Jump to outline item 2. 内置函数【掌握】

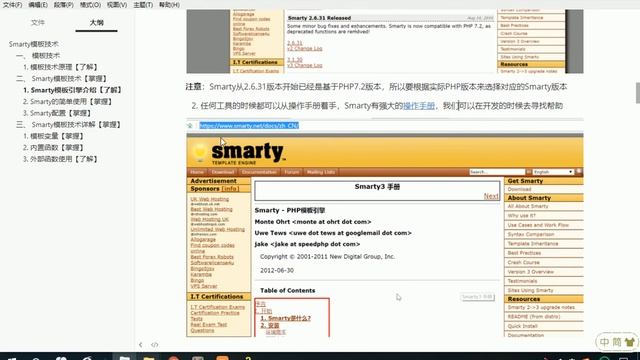pyautogui.click(x=53, y=147)
